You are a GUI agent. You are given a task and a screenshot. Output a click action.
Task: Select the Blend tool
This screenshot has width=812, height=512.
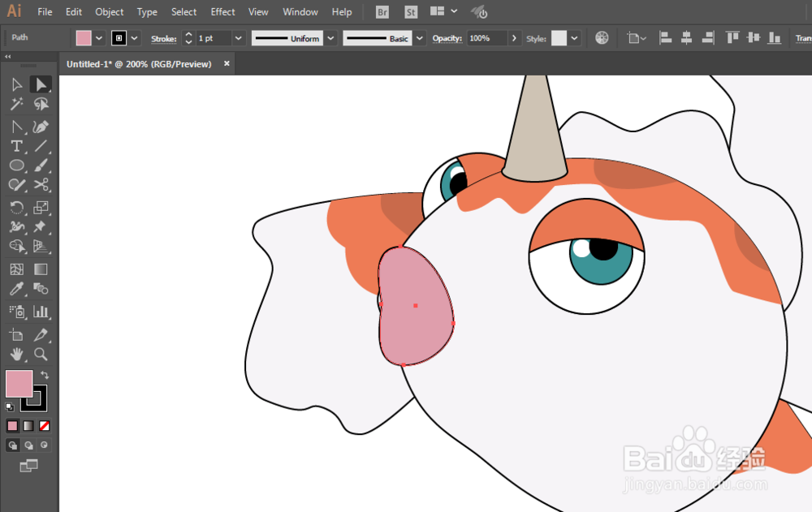pos(41,288)
